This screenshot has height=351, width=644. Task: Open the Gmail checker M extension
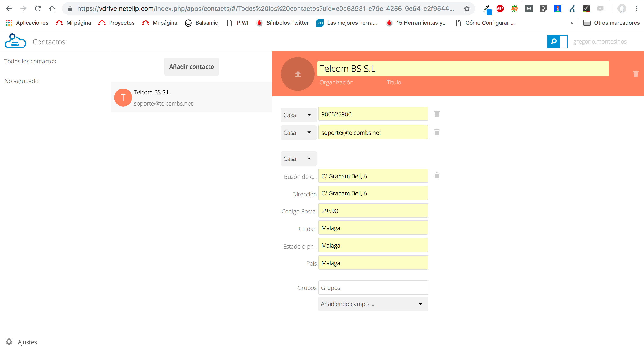click(529, 9)
